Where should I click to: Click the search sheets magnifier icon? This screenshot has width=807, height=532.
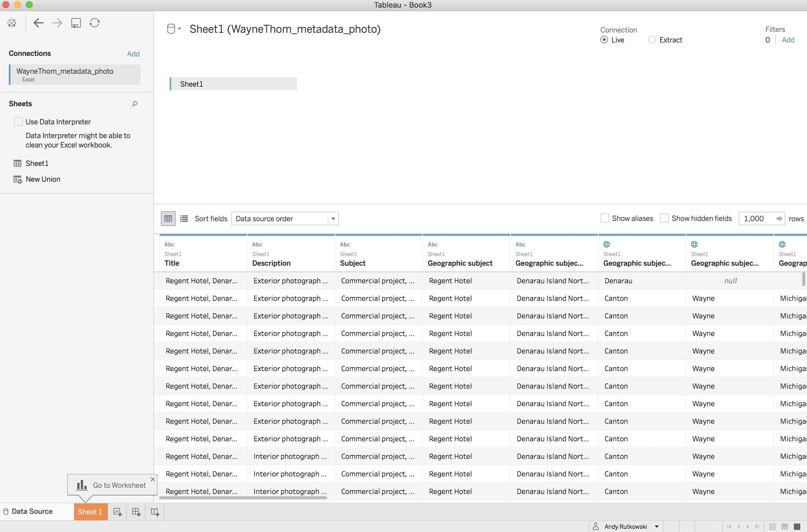(x=135, y=104)
